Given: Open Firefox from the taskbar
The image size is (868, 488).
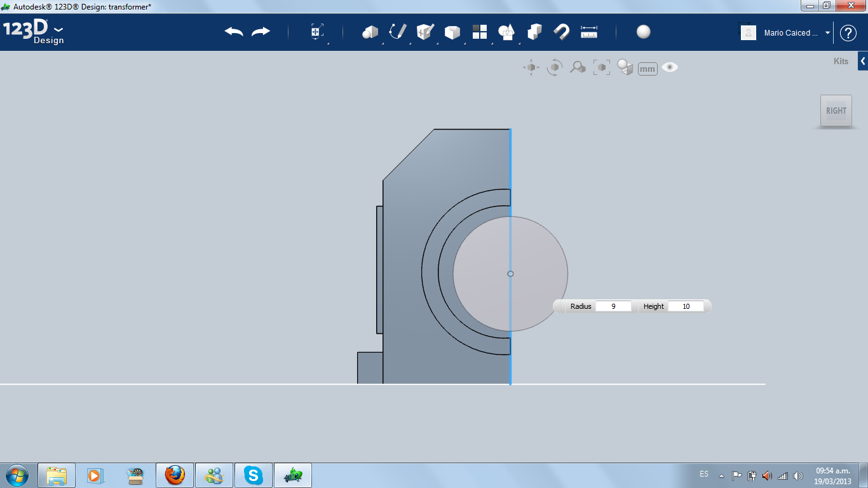Looking at the screenshot, I should [x=175, y=475].
